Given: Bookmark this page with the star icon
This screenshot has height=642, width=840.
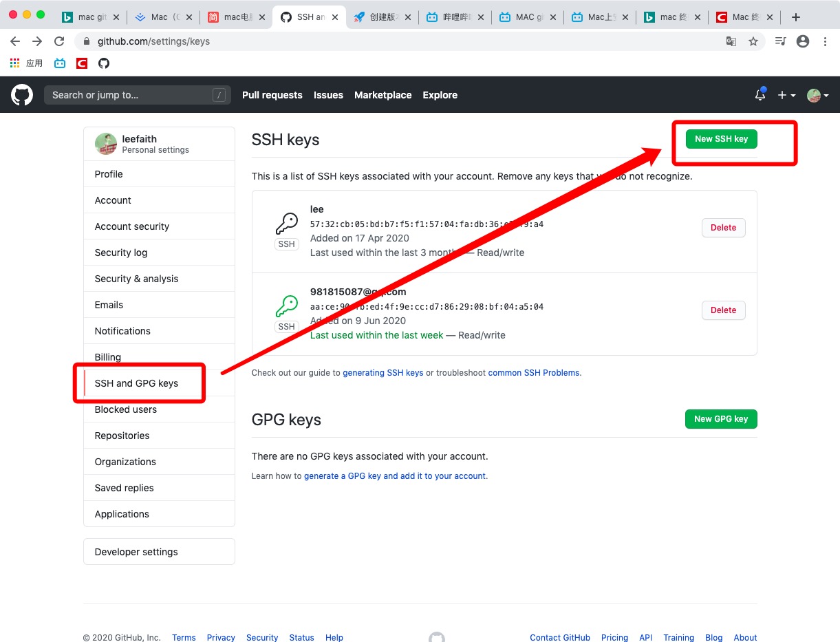Looking at the screenshot, I should coord(753,41).
